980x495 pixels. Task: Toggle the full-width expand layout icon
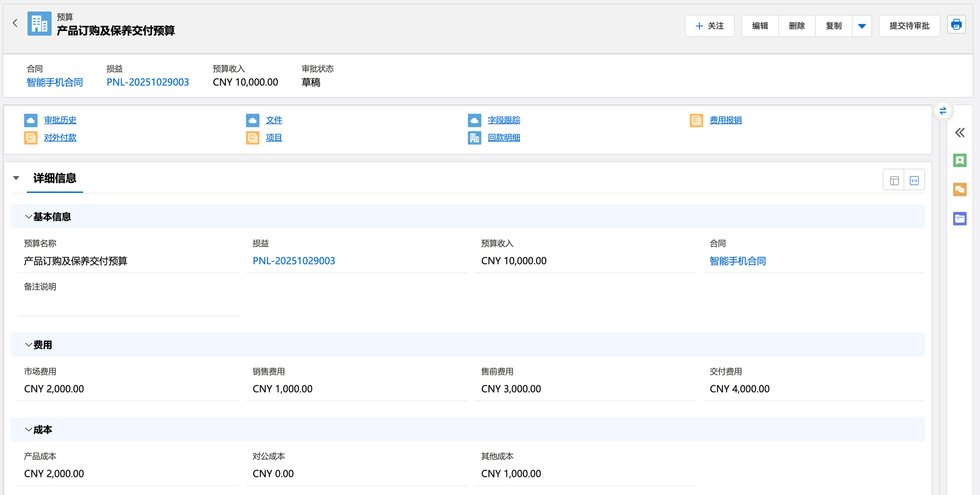tap(914, 180)
